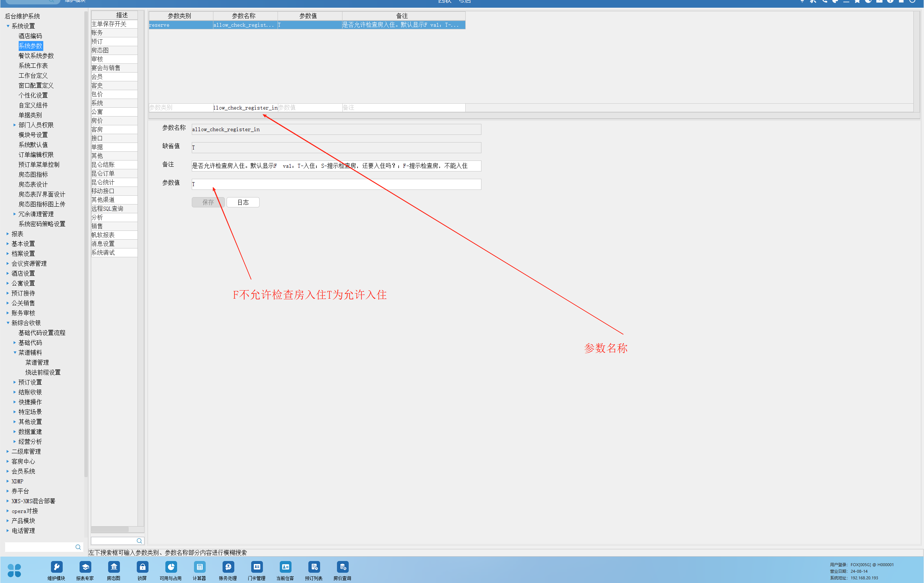Open the 可用与占用 availability icon
Viewport: 924px width, 583px height.
coord(171,568)
